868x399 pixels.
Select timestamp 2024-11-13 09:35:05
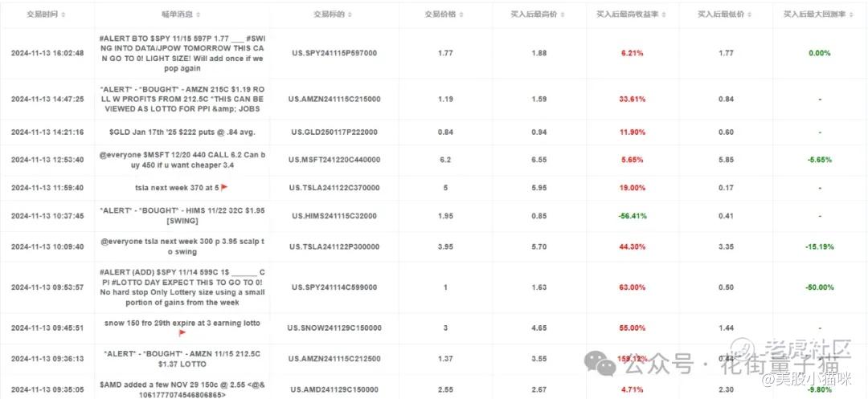[x=47, y=389]
